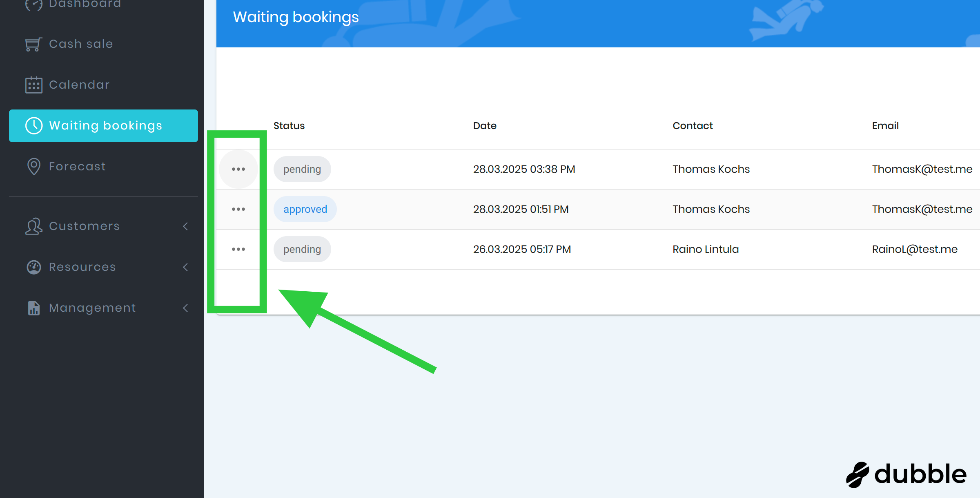Expand the Resources submenu chevron
Image resolution: width=980 pixels, height=498 pixels.
coord(185,267)
